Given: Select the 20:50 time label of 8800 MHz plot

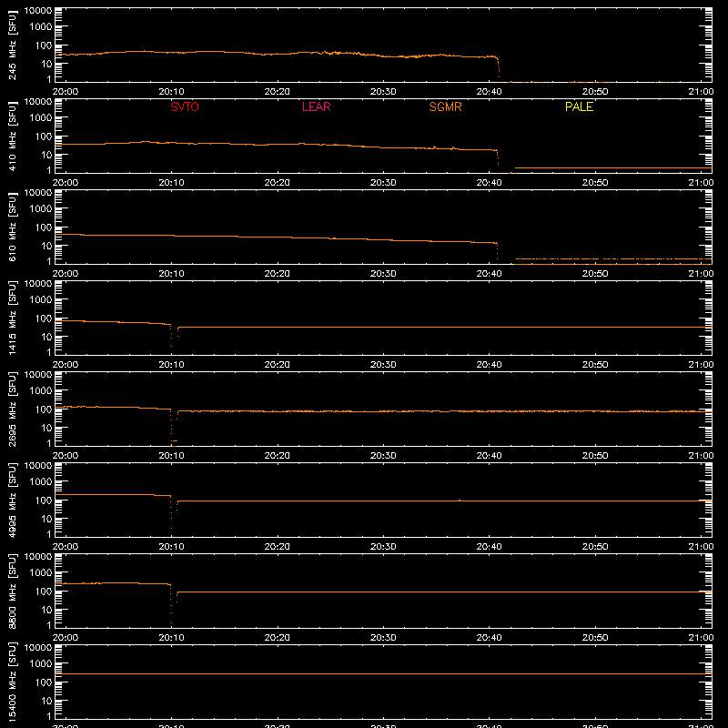Looking at the screenshot, I should pyautogui.click(x=595, y=638).
